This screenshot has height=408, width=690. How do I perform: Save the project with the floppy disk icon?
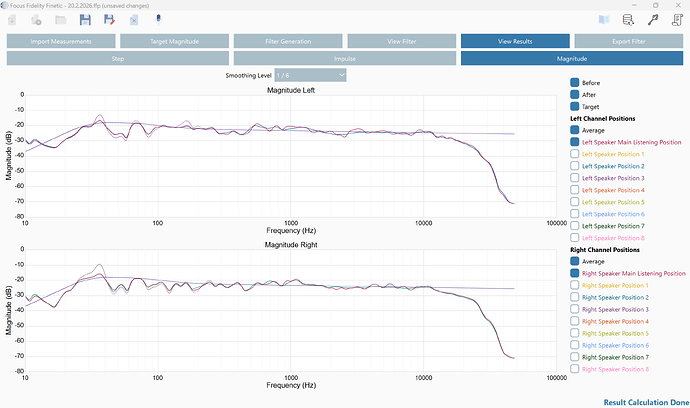tap(85, 20)
